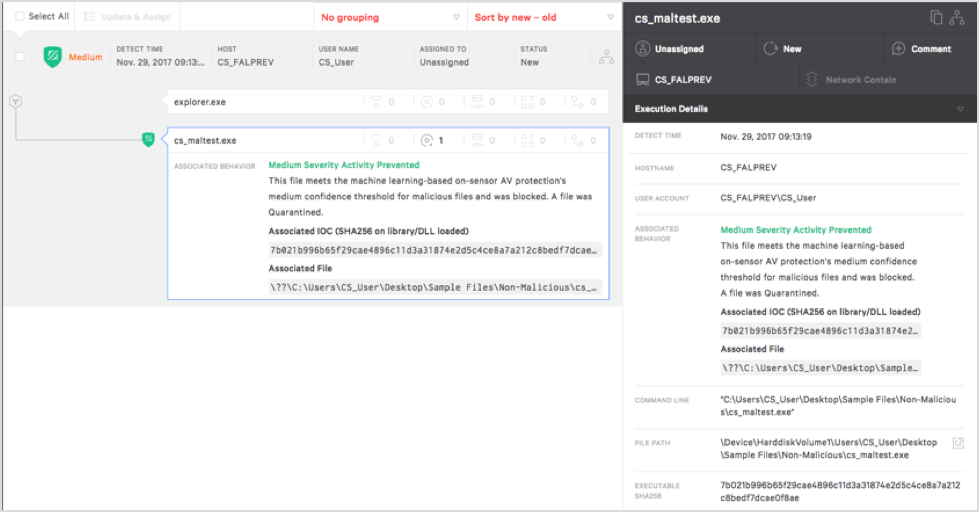Click network connections icon on explorer.exe row

tap(376, 102)
